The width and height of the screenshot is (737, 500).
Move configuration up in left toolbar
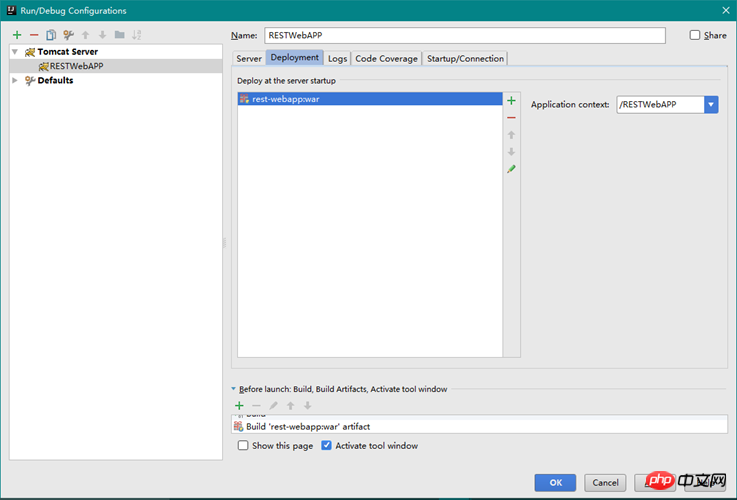(x=86, y=35)
